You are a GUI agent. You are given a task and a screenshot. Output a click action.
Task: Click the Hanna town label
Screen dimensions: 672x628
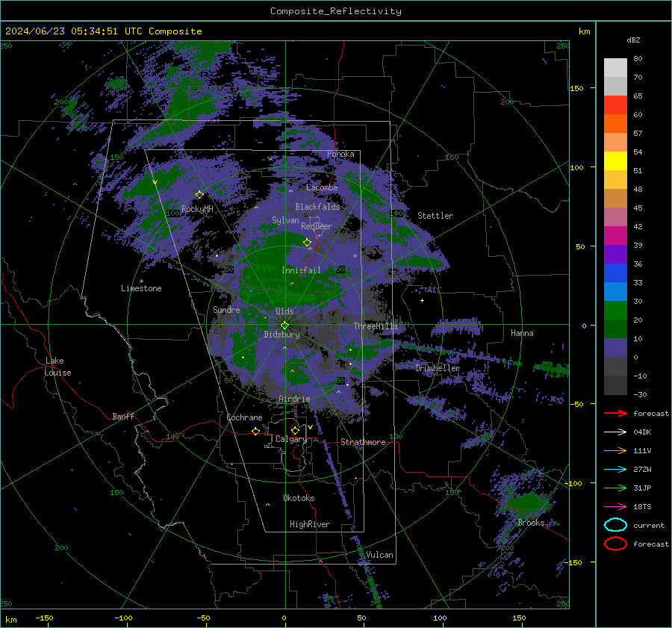[x=522, y=333]
